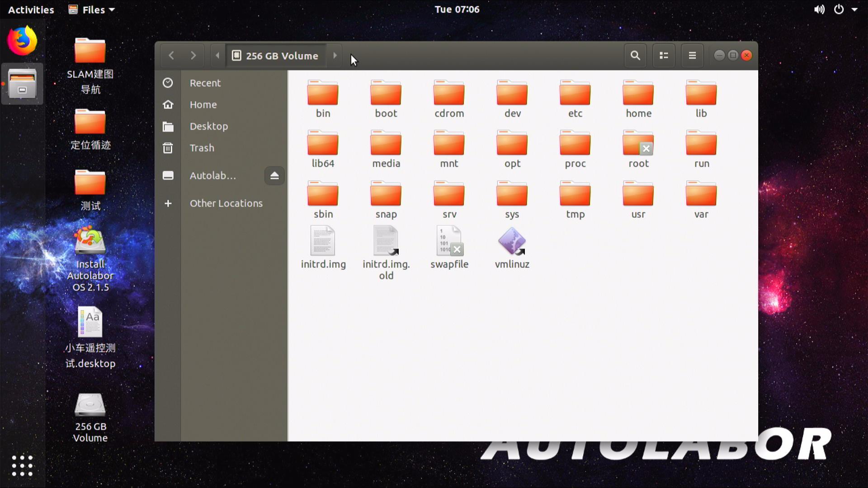Image resolution: width=868 pixels, height=488 pixels.
Task: Click the volume speaker icon
Action: 819,9
